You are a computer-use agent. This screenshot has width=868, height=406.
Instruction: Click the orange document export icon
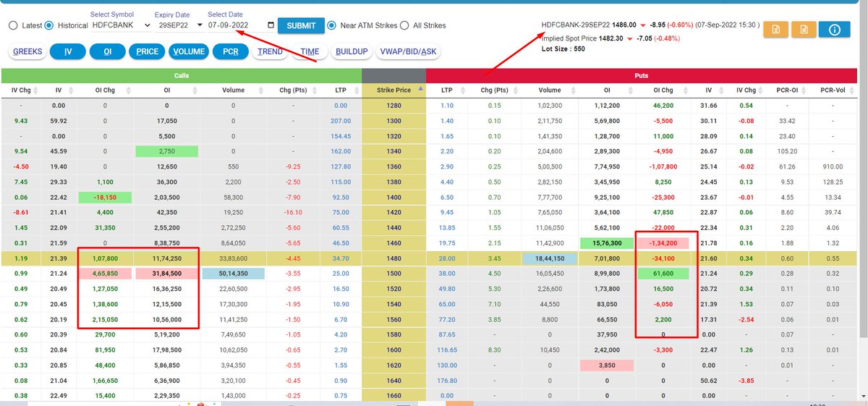804,30
